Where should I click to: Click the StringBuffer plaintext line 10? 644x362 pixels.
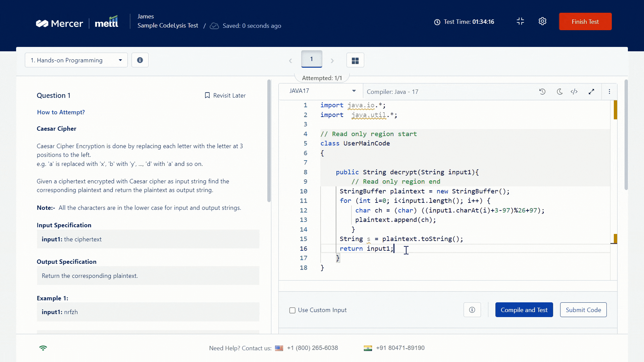click(424, 191)
